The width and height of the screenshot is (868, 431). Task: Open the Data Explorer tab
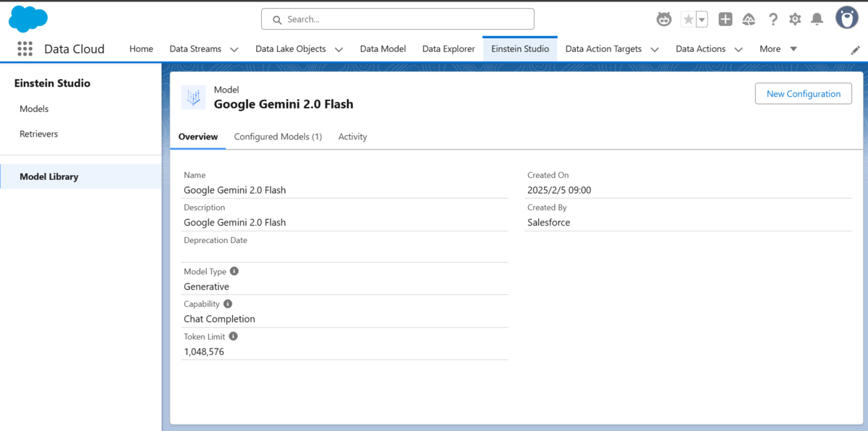click(448, 49)
